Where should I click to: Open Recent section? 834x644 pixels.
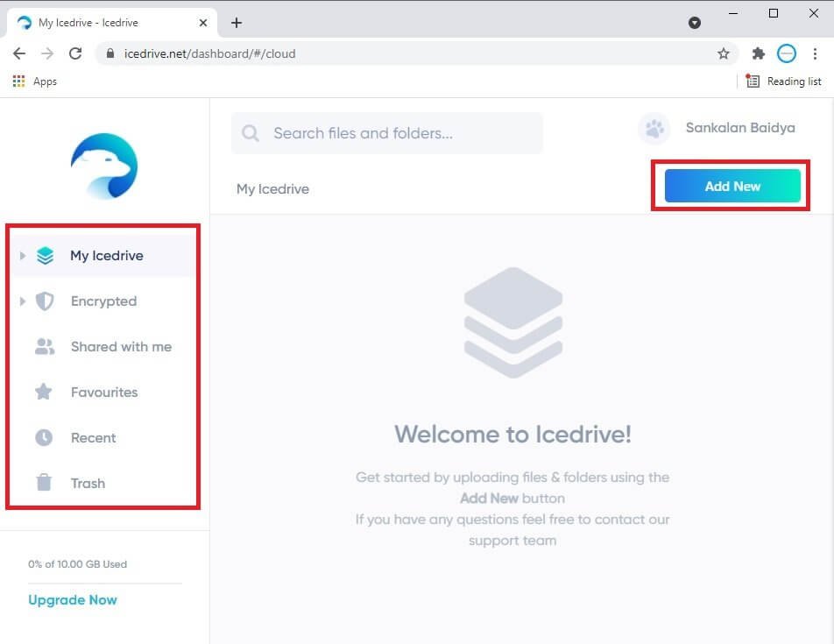pyautogui.click(x=103, y=438)
